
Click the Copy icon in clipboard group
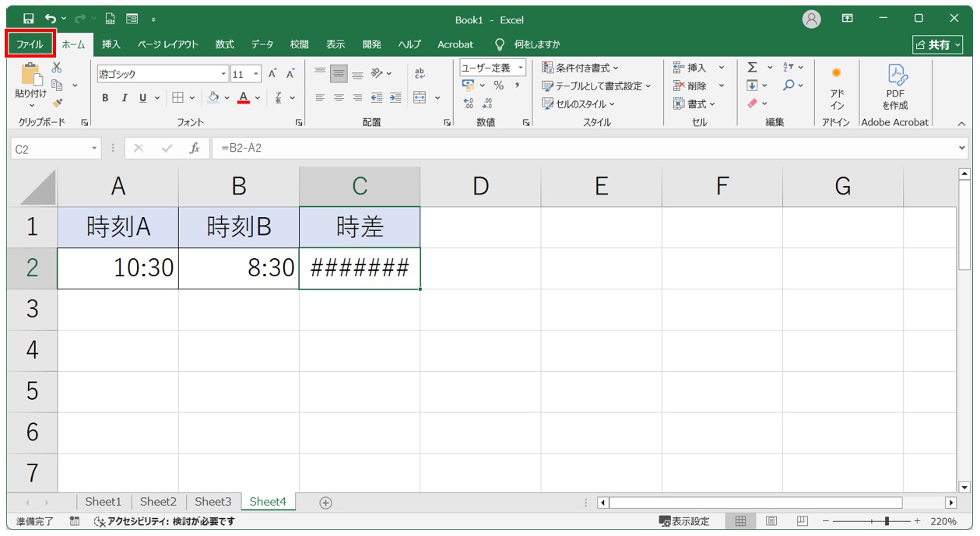57,85
